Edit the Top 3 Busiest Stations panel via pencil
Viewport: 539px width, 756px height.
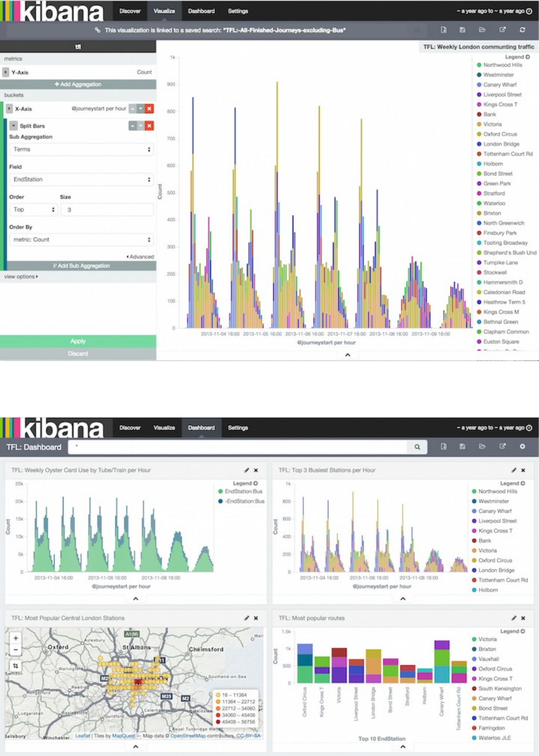click(514, 470)
